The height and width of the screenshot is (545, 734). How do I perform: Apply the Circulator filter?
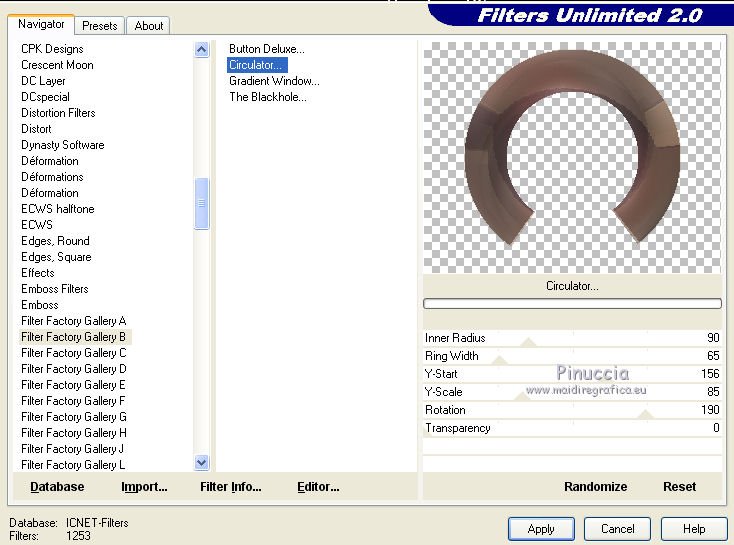tap(541, 529)
